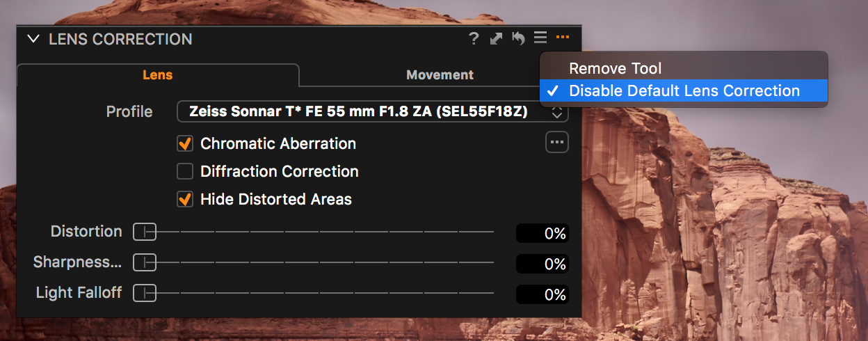Screen dimensions: 868x341
Task: Click the profile dropdown up-down arrows
Action: [x=556, y=111]
